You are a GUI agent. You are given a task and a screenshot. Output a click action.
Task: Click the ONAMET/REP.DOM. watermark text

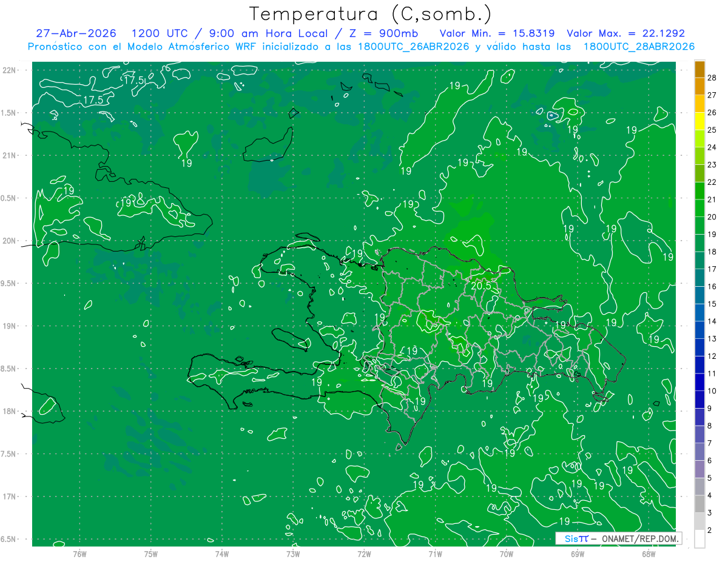(x=639, y=538)
